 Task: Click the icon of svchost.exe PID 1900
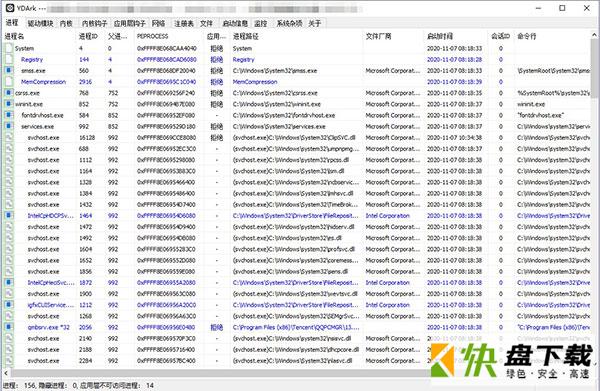[9, 293]
